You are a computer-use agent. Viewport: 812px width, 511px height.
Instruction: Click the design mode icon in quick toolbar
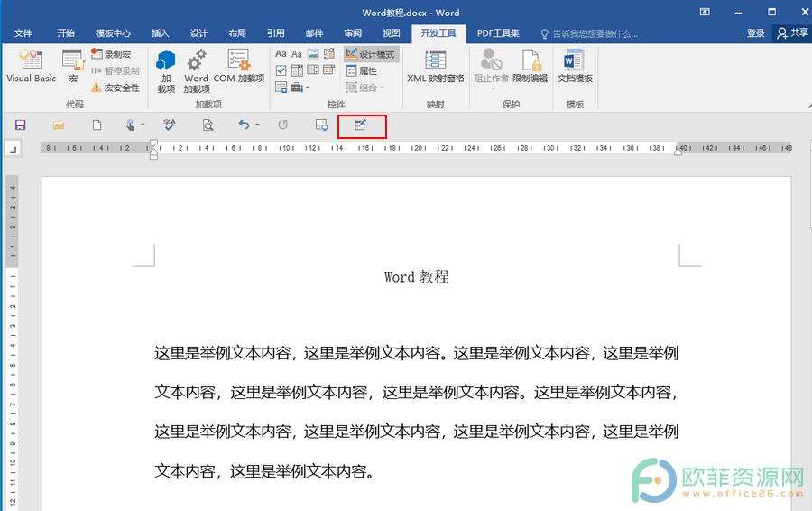pyautogui.click(x=361, y=125)
